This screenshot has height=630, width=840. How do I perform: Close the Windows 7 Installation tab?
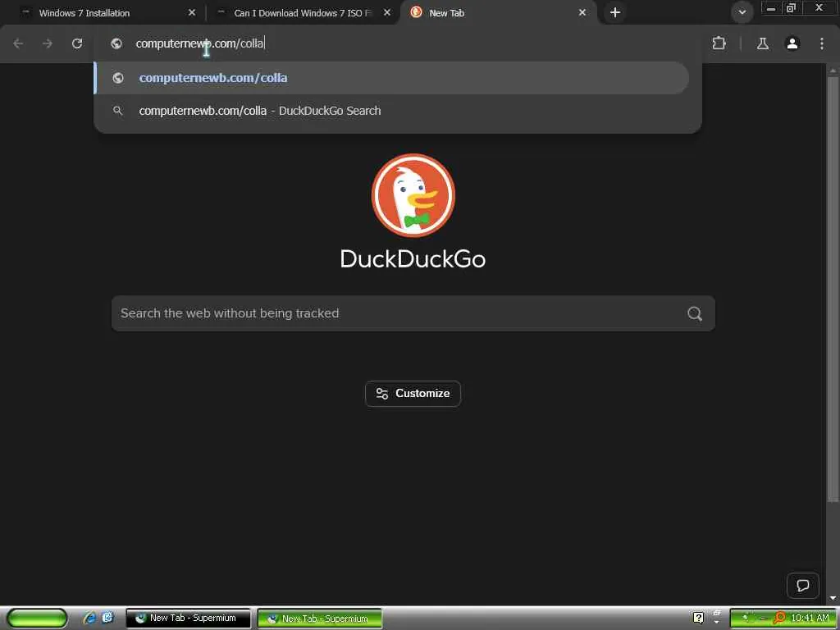[x=192, y=12]
